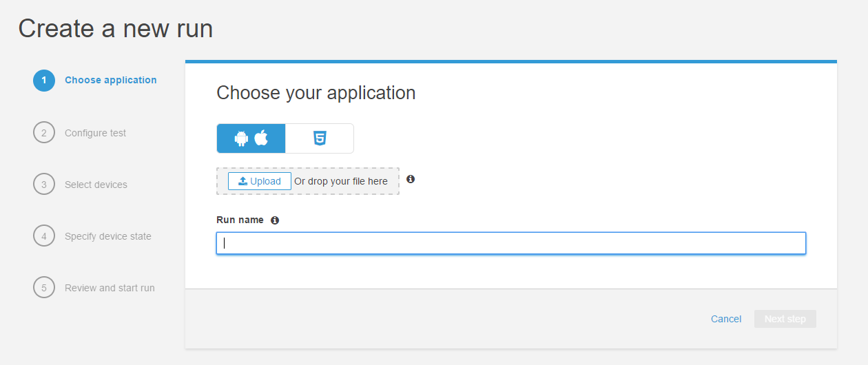Click the Next step button
Image resolution: width=868 pixels, height=365 pixels.
click(x=785, y=319)
